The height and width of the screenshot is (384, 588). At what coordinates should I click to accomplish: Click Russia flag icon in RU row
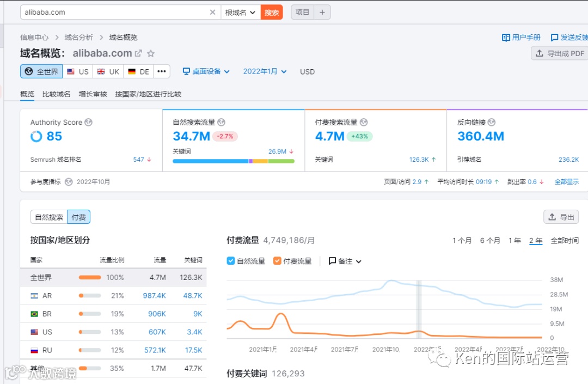tap(34, 350)
